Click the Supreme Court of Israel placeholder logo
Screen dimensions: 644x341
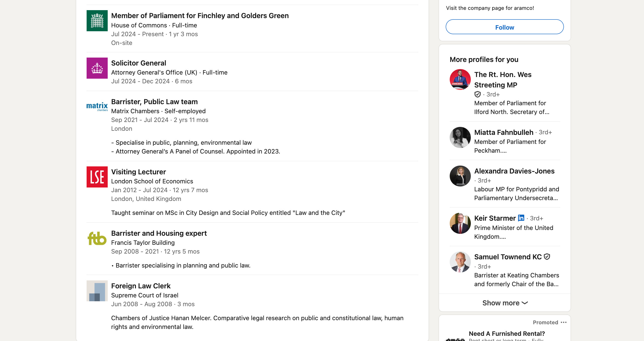97,291
